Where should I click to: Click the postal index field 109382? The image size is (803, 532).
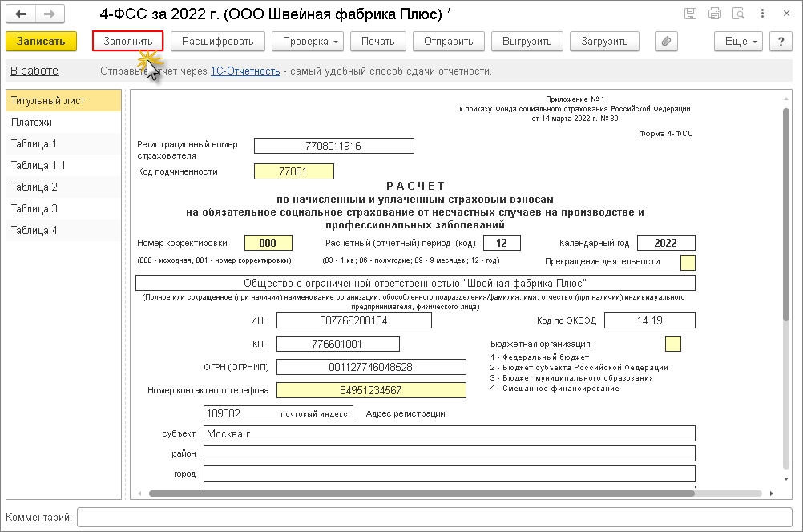pyautogui.click(x=278, y=413)
